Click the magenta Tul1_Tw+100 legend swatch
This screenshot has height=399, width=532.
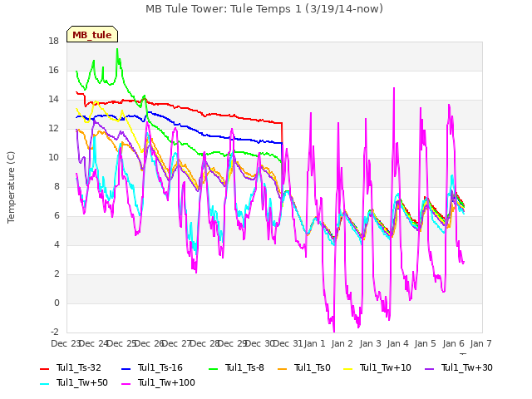click(x=126, y=384)
